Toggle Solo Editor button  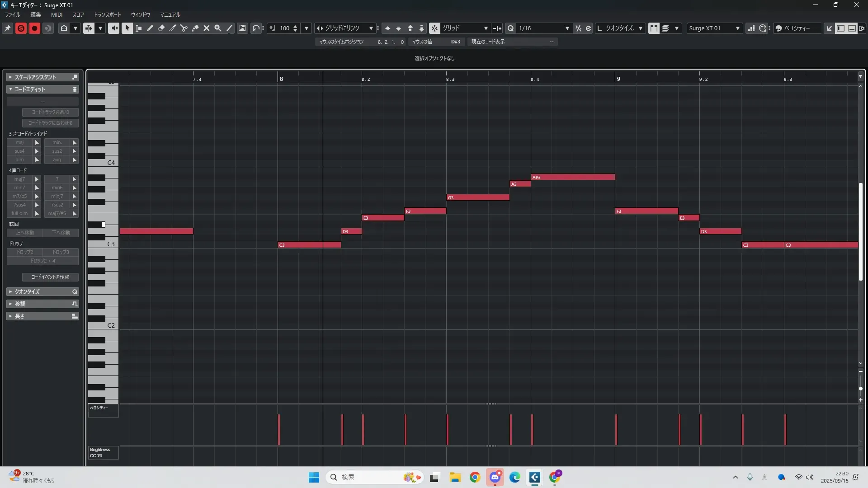21,28
